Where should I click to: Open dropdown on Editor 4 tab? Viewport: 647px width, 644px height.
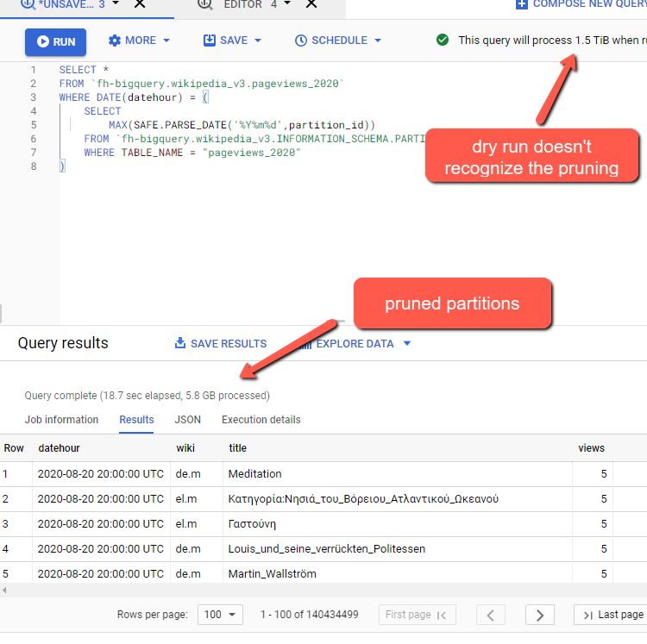coord(287,3)
